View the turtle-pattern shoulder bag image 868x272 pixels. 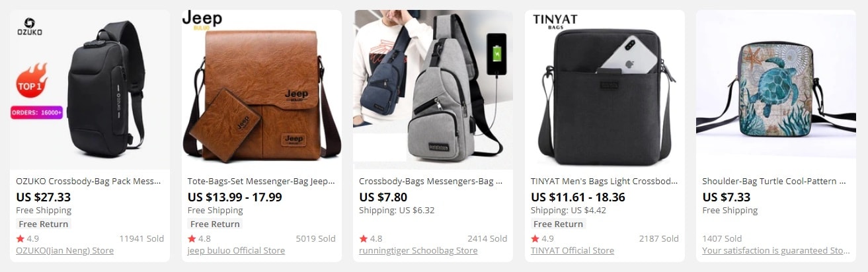(x=776, y=90)
